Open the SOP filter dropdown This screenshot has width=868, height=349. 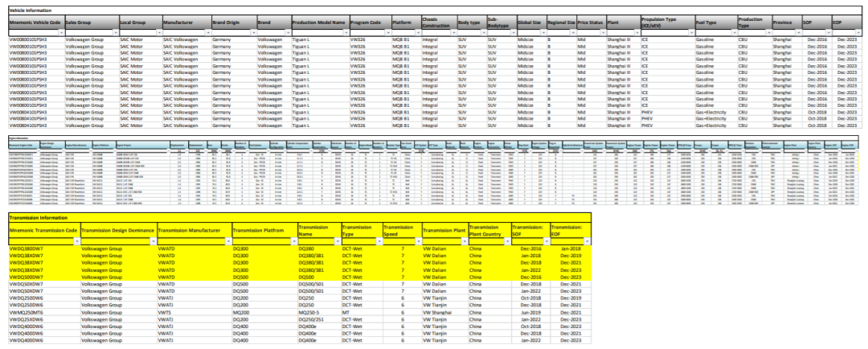coord(829,33)
